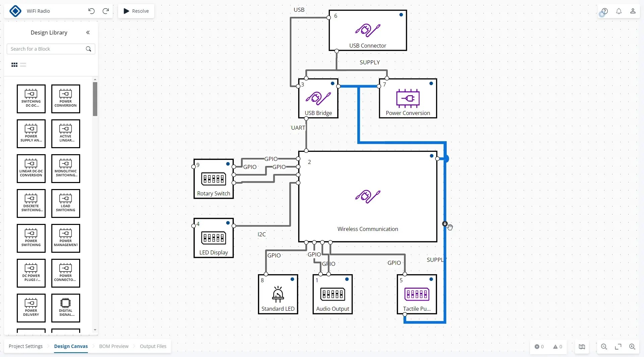Open the Output Files tab
Screen dimensions: 644x357
click(153, 346)
